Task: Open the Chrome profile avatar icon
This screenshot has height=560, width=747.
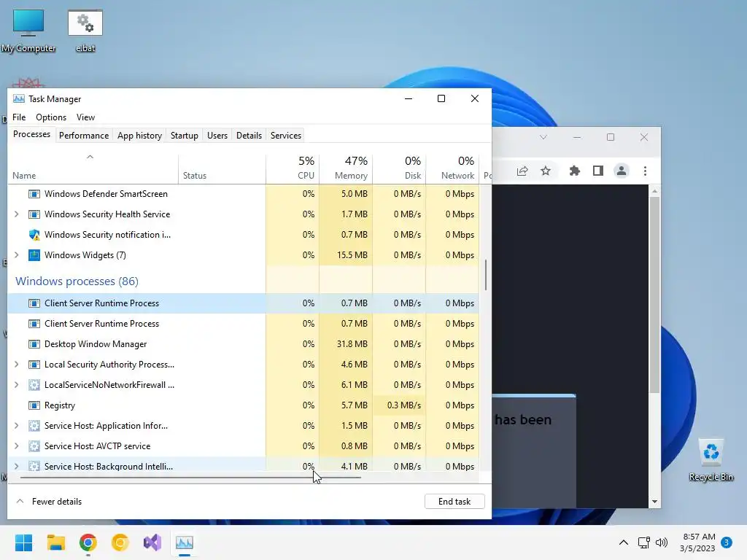Action: (x=622, y=171)
